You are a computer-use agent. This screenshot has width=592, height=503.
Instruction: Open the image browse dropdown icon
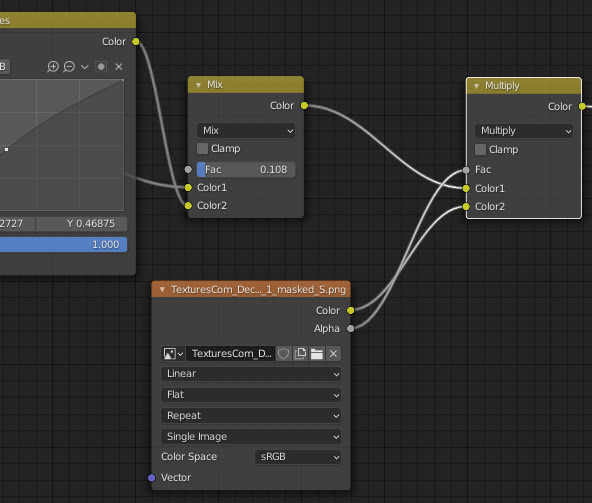[x=173, y=354]
